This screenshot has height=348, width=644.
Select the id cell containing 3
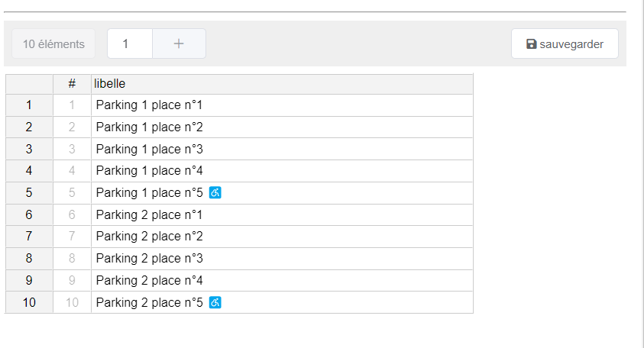72,149
